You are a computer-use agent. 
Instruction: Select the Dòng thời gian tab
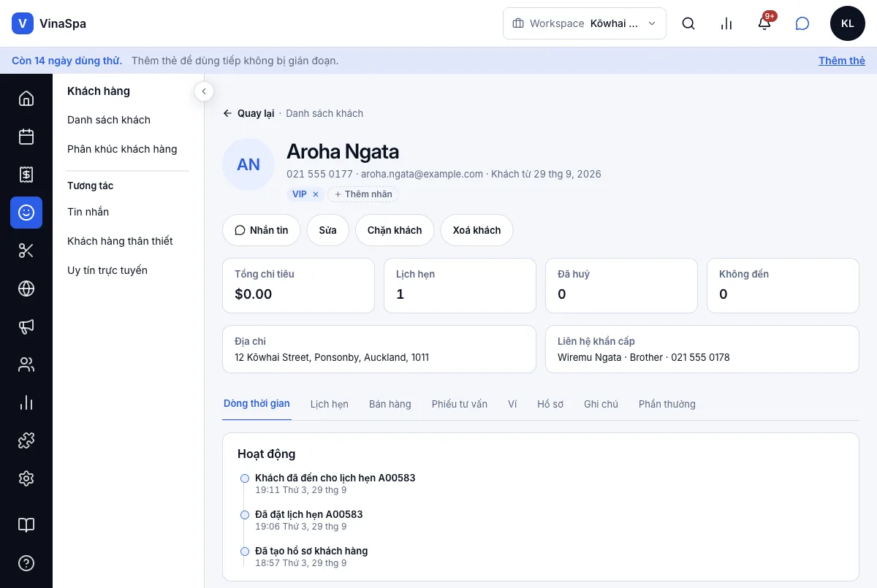tap(257, 404)
